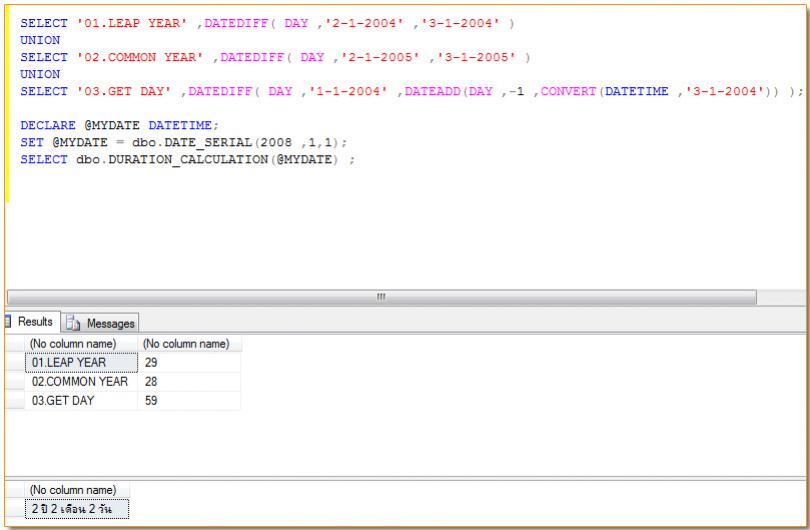Click the DATEADD function in the query

tap(432, 91)
